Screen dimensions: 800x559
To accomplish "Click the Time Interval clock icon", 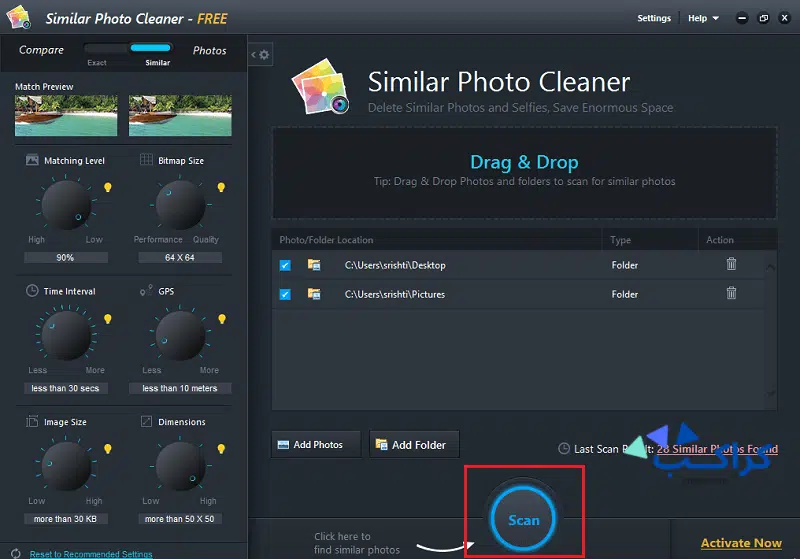I will pos(32,291).
